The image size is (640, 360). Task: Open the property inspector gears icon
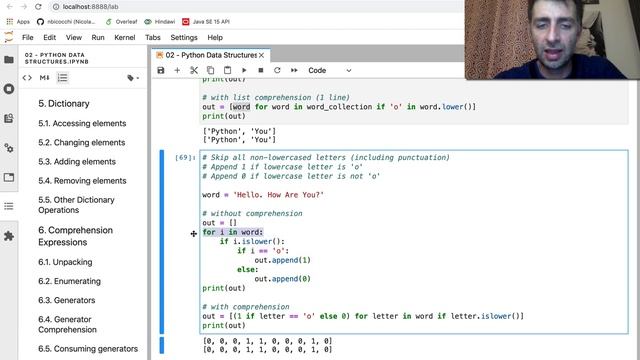click(9, 148)
